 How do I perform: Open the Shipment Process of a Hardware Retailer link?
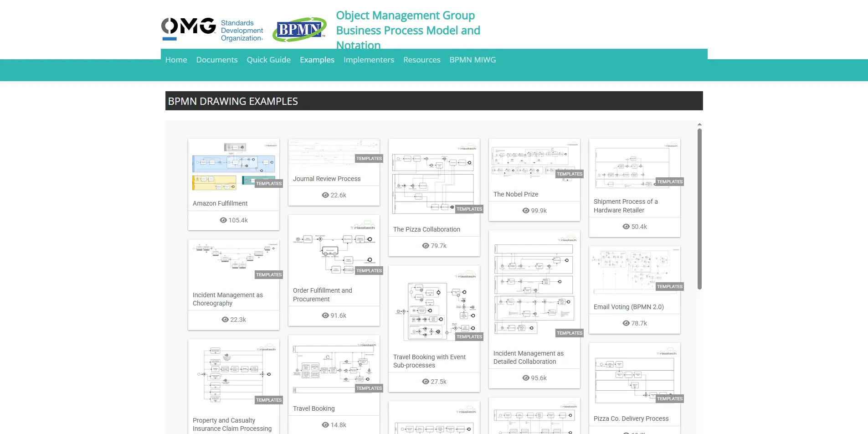[625, 206]
